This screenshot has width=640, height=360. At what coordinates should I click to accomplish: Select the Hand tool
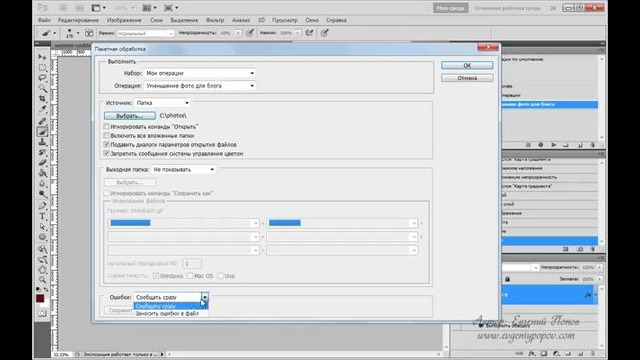click(42, 269)
